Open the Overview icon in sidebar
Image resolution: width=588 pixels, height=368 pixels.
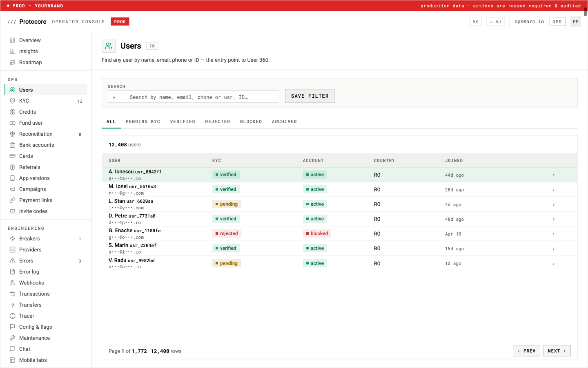pyautogui.click(x=12, y=40)
